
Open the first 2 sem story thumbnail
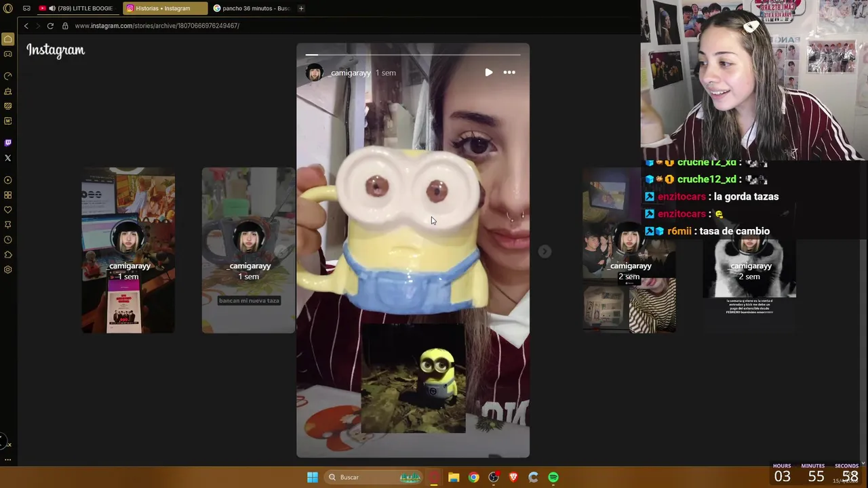(x=629, y=250)
